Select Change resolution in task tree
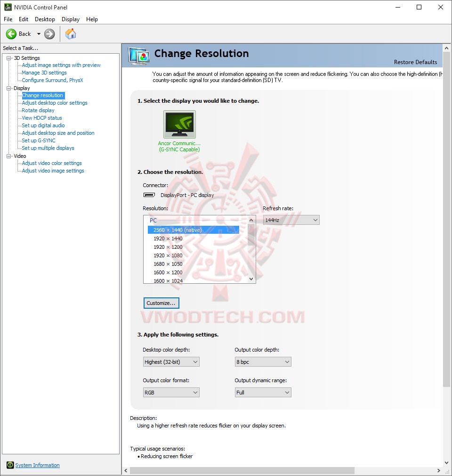 pyautogui.click(x=43, y=95)
